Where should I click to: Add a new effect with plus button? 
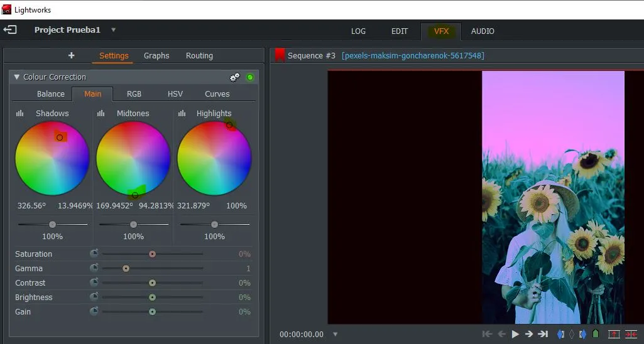(72, 55)
